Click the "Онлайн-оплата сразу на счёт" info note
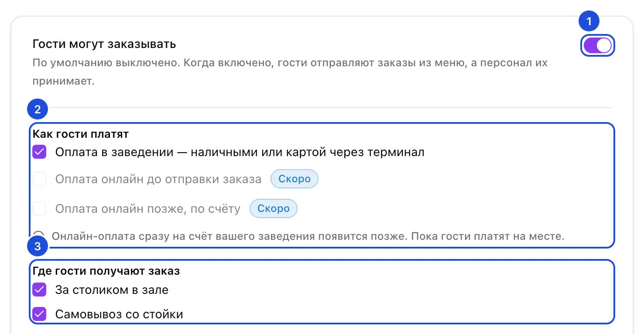 tap(308, 236)
